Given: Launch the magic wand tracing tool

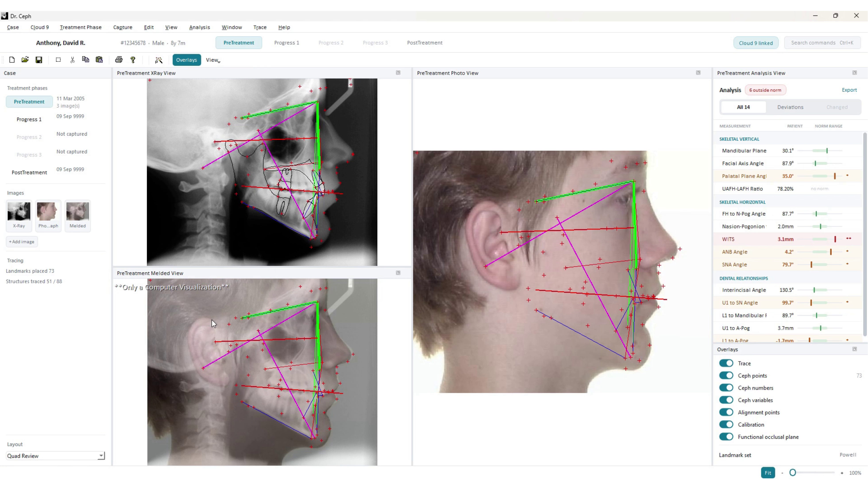Looking at the screenshot, I should click(x=159, y=60).
